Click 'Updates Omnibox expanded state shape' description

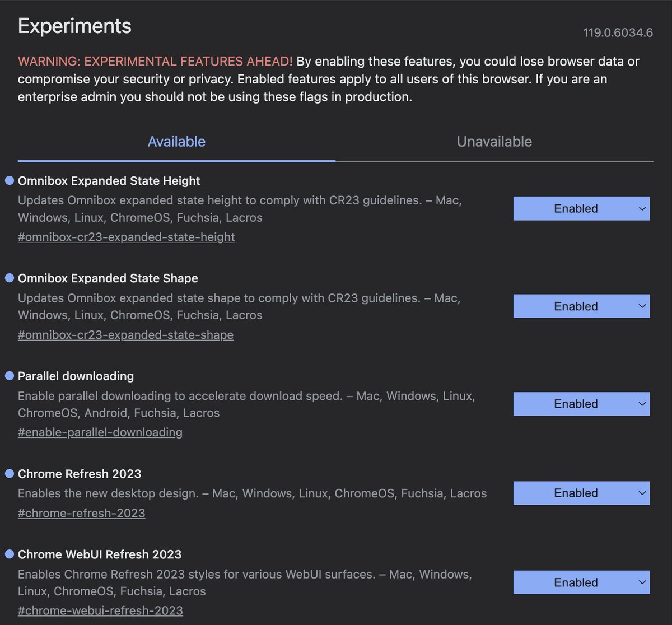(x=239, y=306)
